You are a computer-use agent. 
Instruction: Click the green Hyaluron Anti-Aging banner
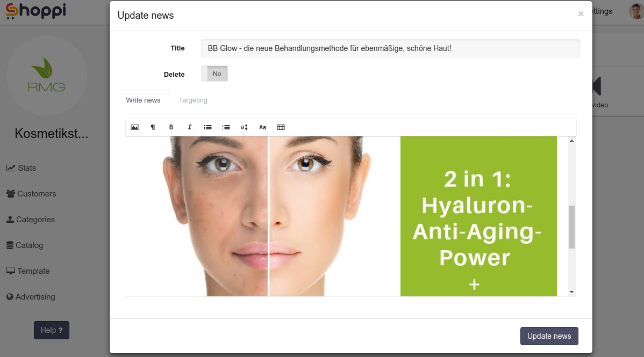(478, 216)
